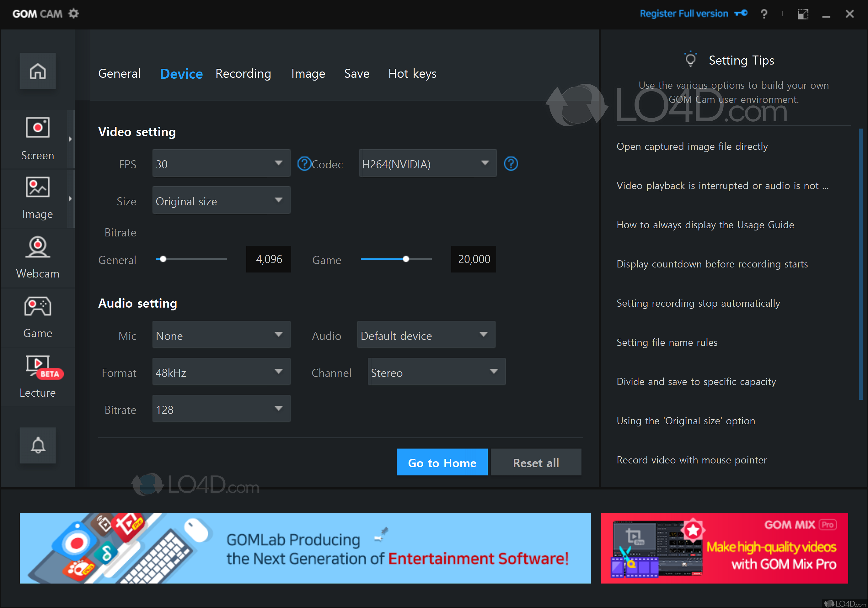Click the General bitrate slider handle
The width and height of the screenshot is (868, 608).
pyautogui.click(x=163, y=259)
